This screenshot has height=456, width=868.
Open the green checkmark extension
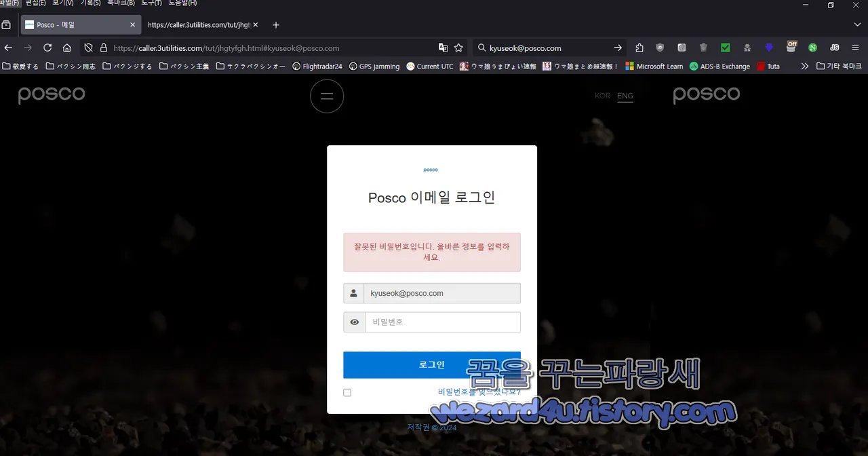tap(725, 47)
